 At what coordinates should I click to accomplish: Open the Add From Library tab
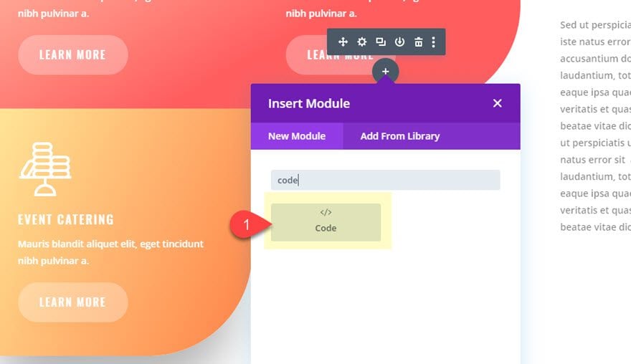click(399, 136)
